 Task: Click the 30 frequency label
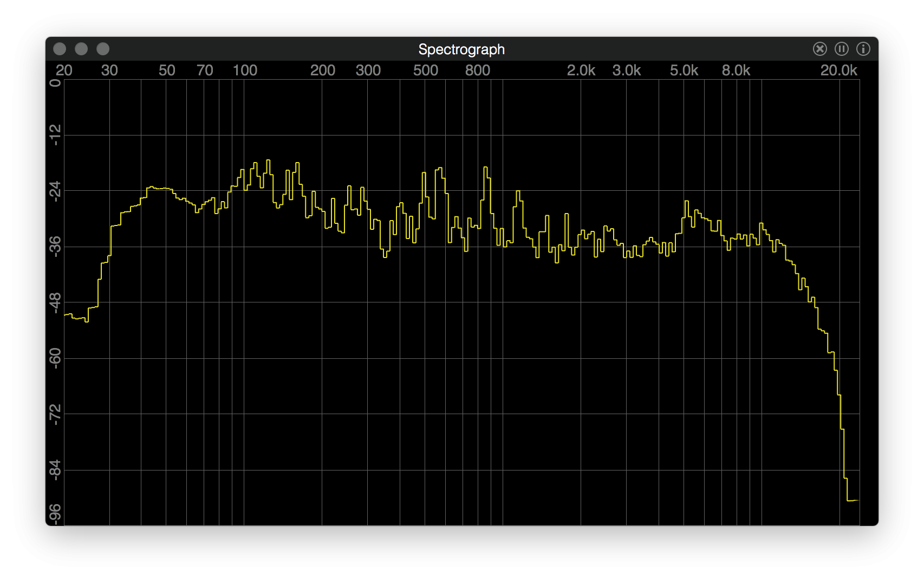[x=109, y=70]
